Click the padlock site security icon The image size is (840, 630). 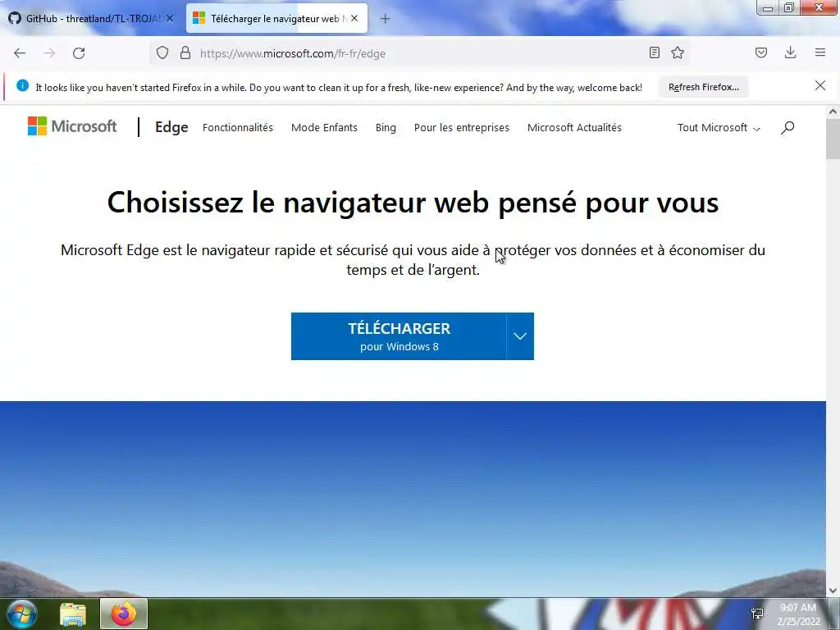pos(185,52)
